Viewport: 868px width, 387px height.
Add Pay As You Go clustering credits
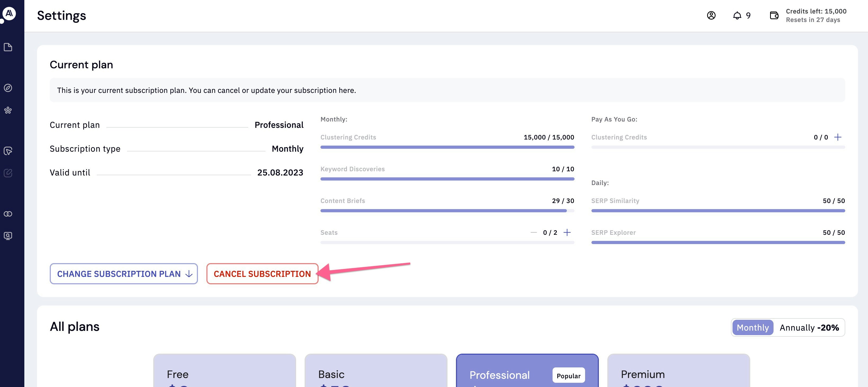[x=838, y=137]
